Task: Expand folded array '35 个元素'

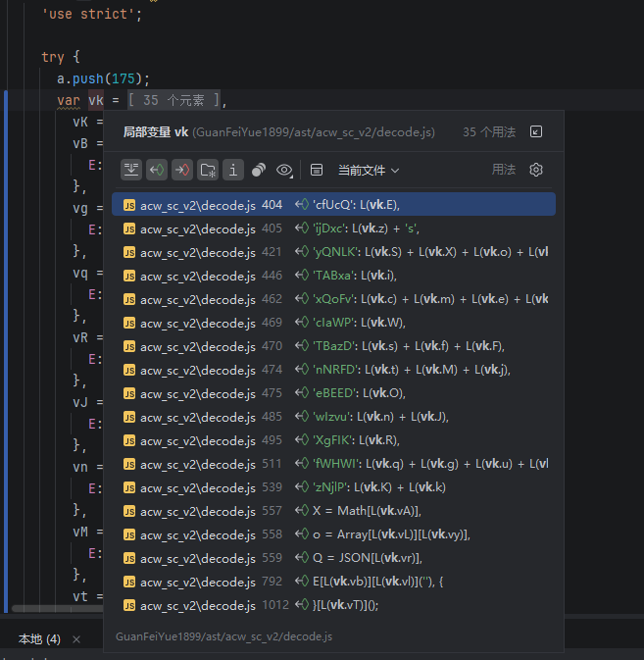Action: click(173, 100)
